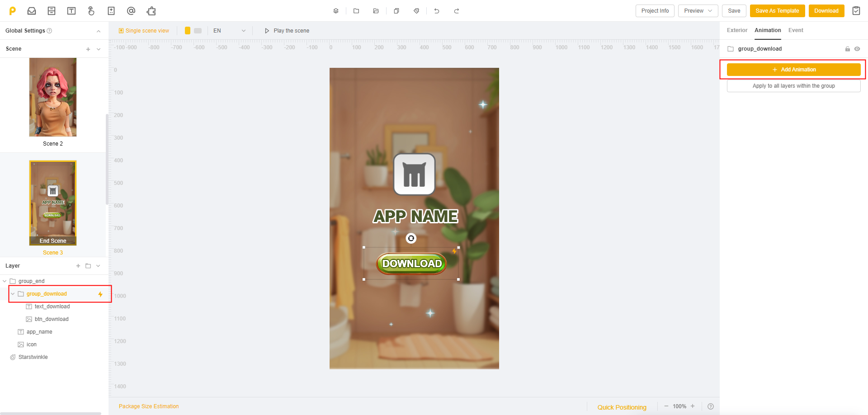Click the Save button
Viewport: 868px width, 415px height.
[x=734, y=11]
